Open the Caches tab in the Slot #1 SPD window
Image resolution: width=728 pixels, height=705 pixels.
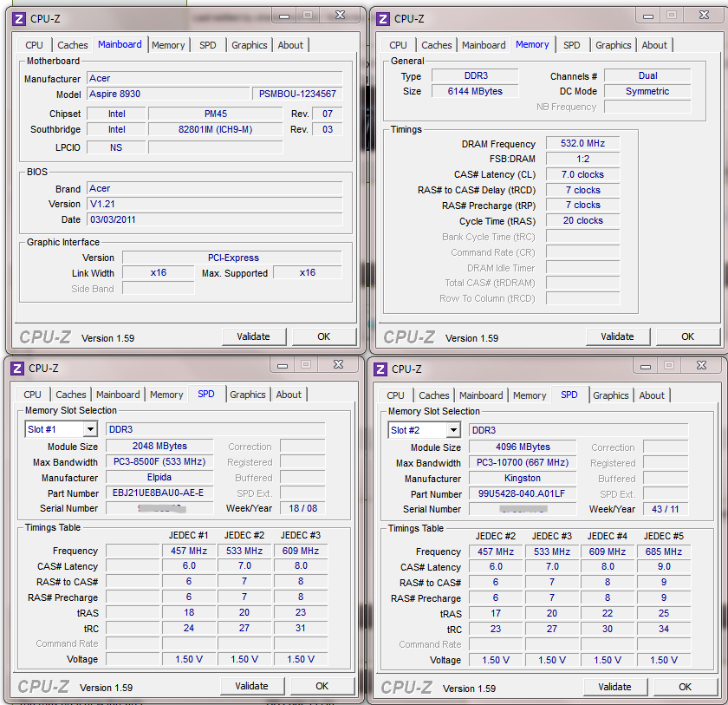click(70, 395)
